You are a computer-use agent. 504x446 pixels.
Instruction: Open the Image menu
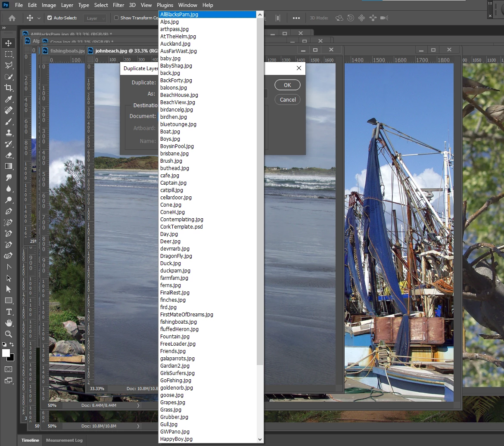tap(49, 5)
